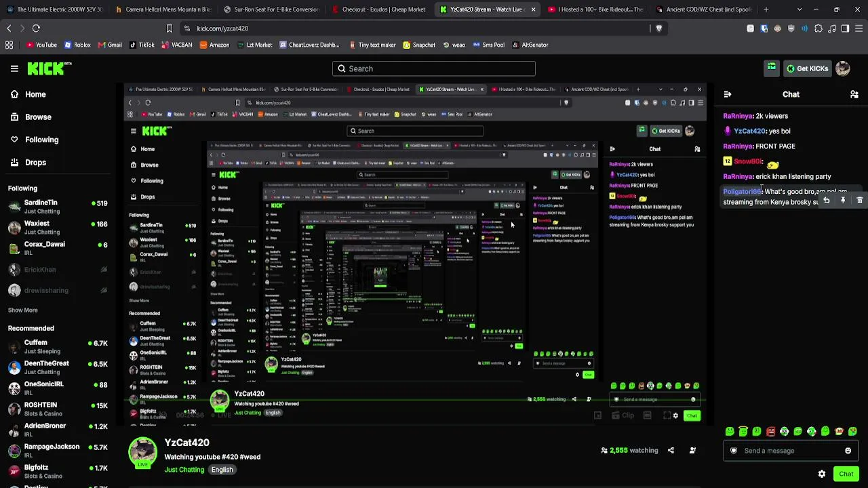Open RampageJackson's recommended channel
The width and height of the screenshot is (868, 488).
pos(58,451)
